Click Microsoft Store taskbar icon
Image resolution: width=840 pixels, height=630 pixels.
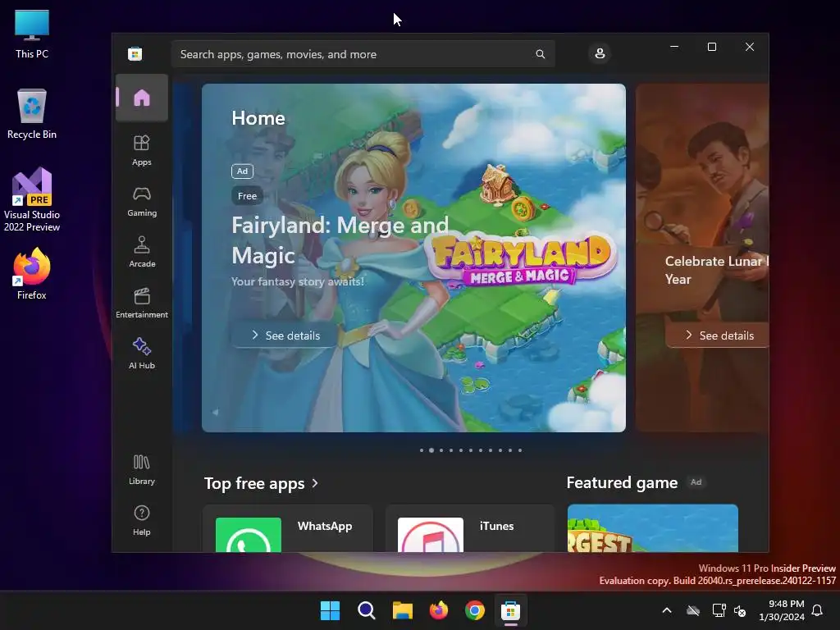[510, 610]
